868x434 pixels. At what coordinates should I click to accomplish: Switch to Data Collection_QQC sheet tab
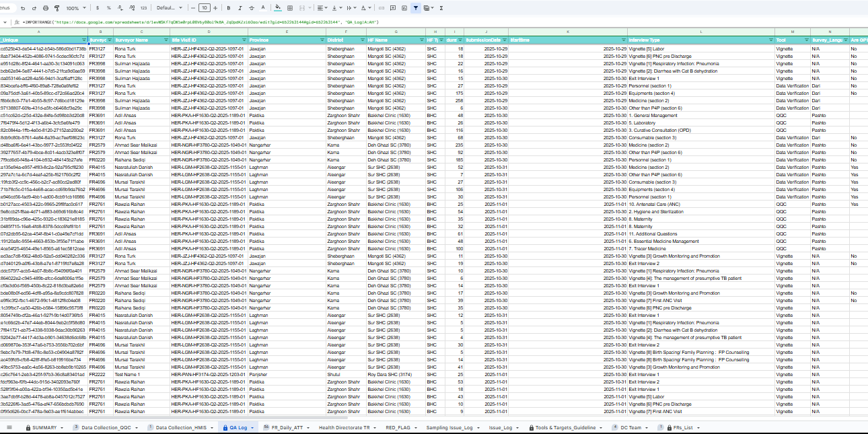point(106,427)
